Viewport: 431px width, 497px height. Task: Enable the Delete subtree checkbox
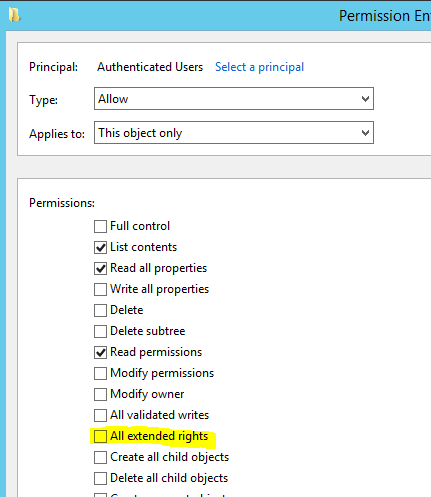click(100, 331)
